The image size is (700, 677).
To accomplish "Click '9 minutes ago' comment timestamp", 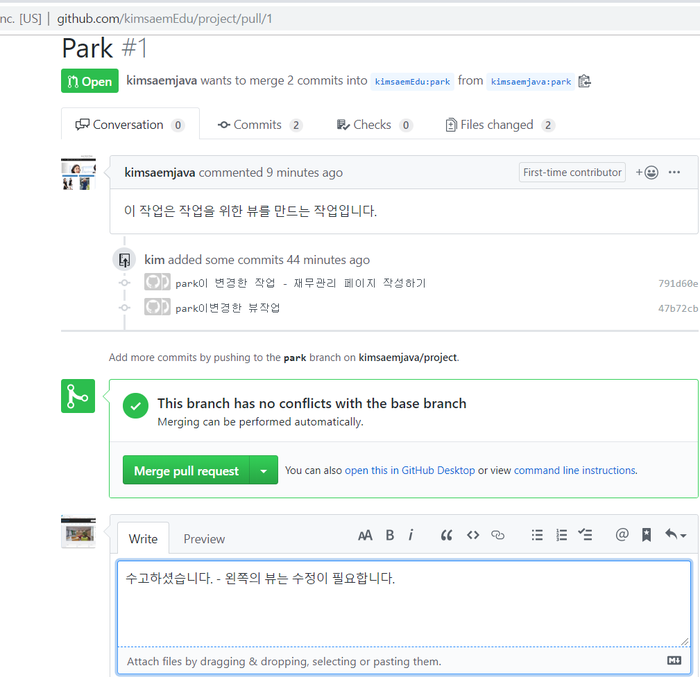I will click(x=304, y=172).
